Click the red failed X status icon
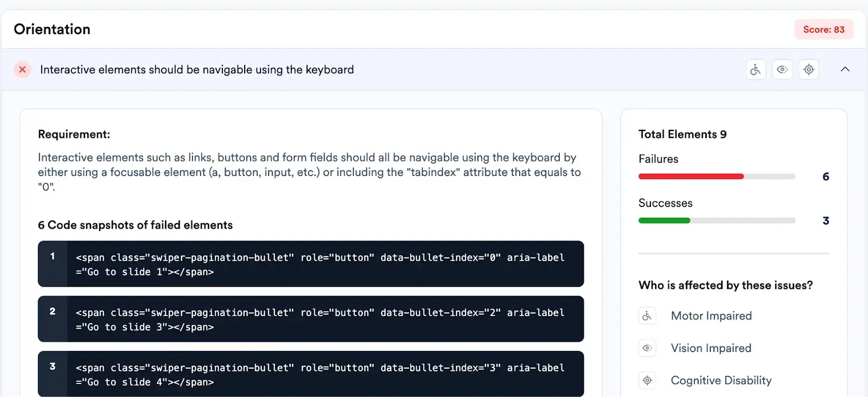Screen dimensions: 868x397 [x=22, y=70]
